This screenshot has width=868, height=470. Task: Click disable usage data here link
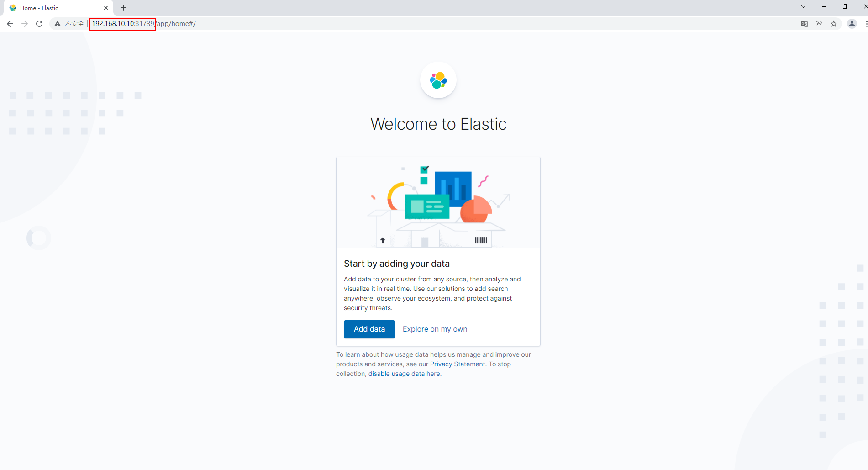[405, 374]
